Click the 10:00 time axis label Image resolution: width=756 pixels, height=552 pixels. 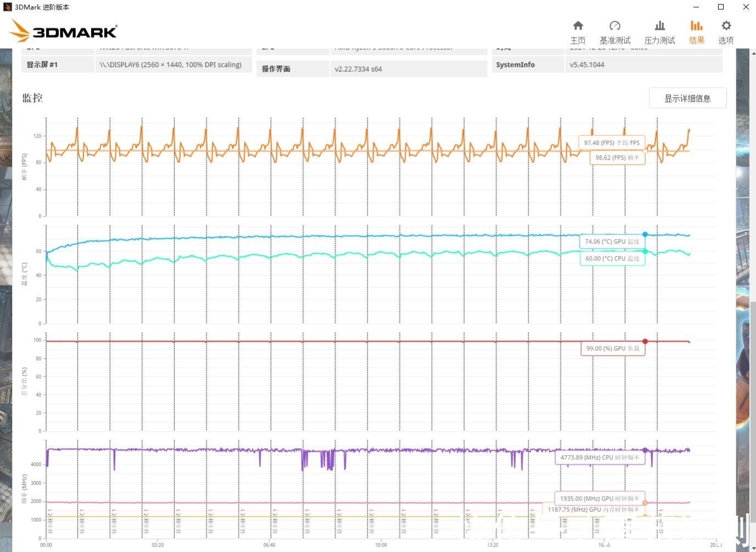coord(381,545)
